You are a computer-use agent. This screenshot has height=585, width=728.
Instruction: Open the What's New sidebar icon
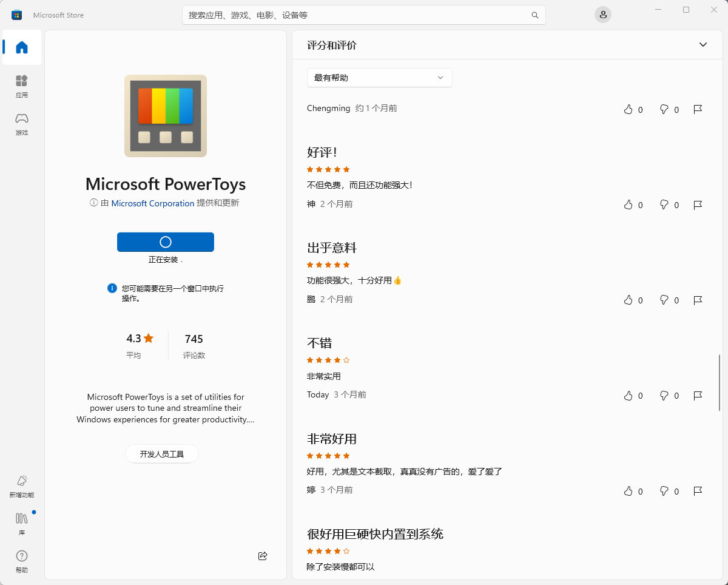pyautogui.click(x=22, y=485)
